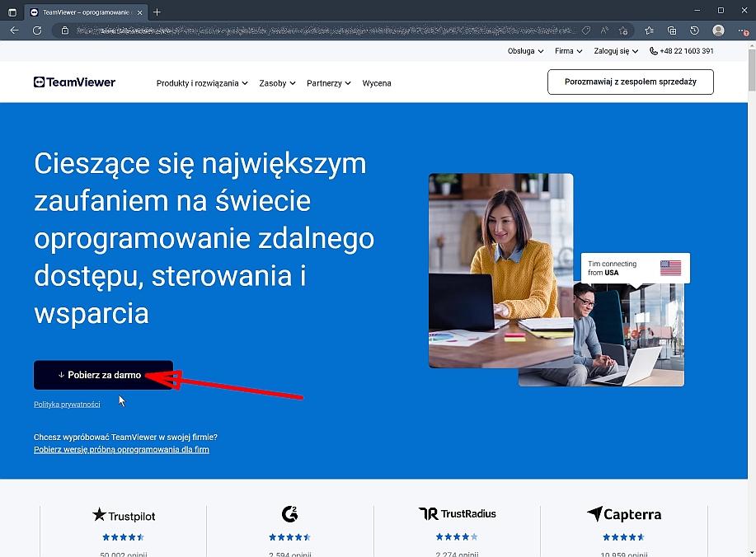The width and height of the screenshot is (756, 557).
Task: Open the browser profile avatar
Action: pos(718,30)
